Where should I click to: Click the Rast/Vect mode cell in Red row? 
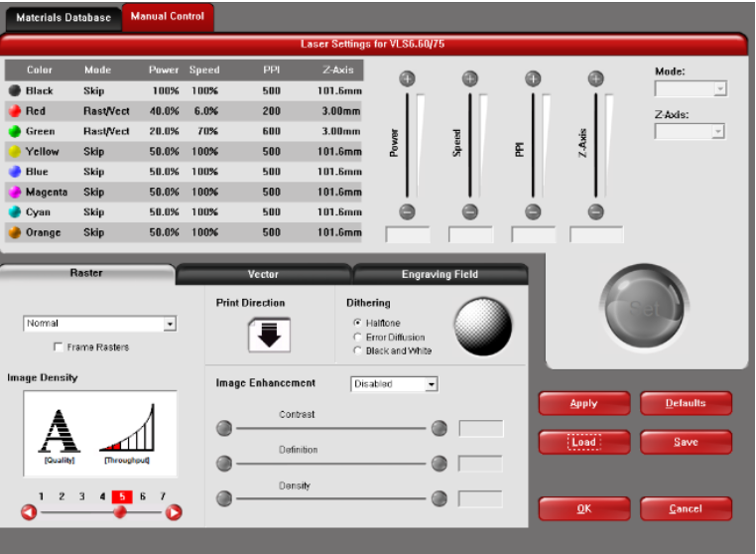tap(106, 111)
